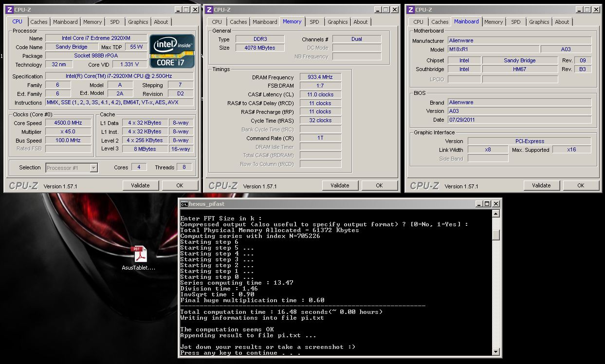Image resolution: width=605 pixels, height=364 pixels.
Task: Click the Core VID value '1.331 V'
Action: [129, 65]
